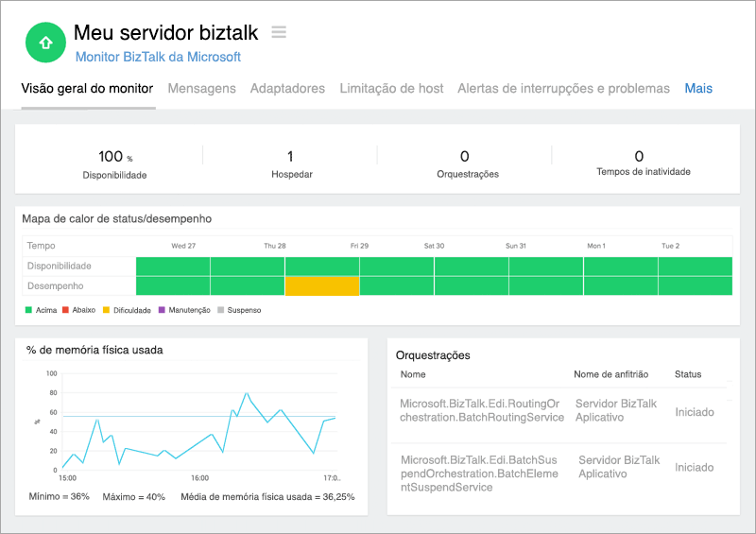Click the Disponibilidade row label in heat map
The image size is (756, 534).
tap(59, 266)
